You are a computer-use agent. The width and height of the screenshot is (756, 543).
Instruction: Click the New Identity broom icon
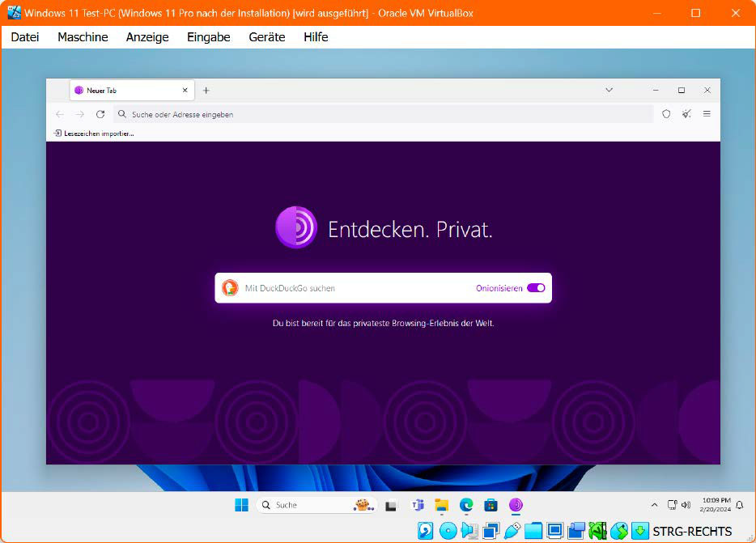[x=686, y=114]
